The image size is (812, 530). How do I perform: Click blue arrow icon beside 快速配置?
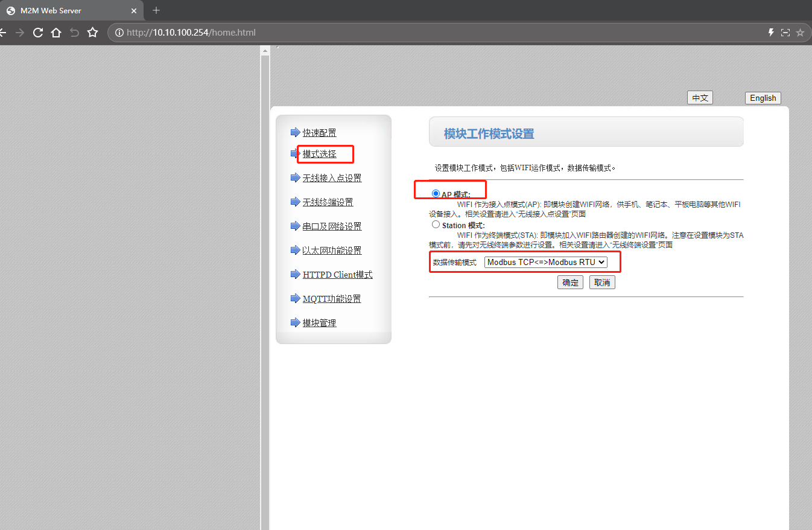[x=295, y=132]
